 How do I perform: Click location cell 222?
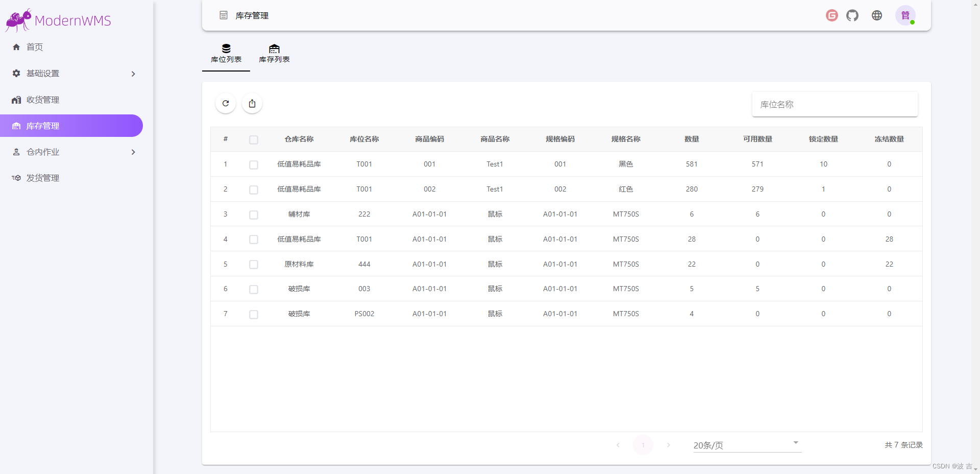coord(364,214)
